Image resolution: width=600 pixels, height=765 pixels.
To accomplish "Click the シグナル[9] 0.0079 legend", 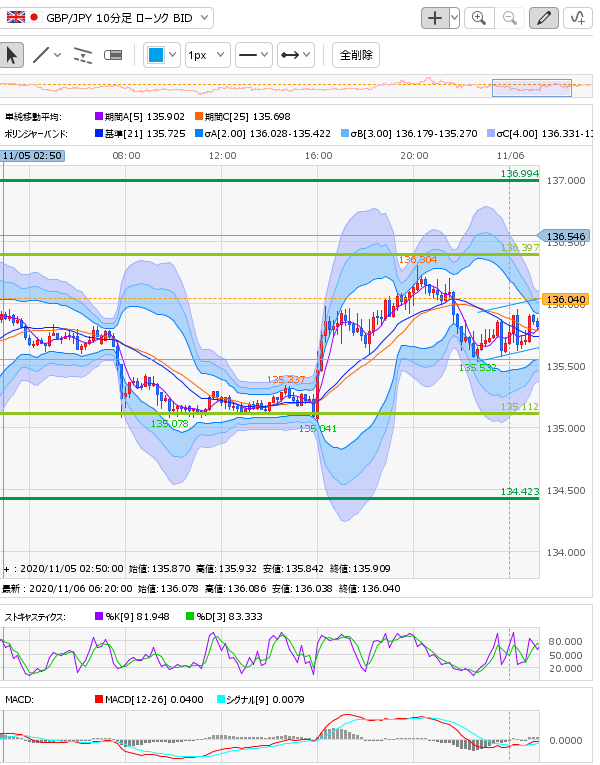I will 261,700.
